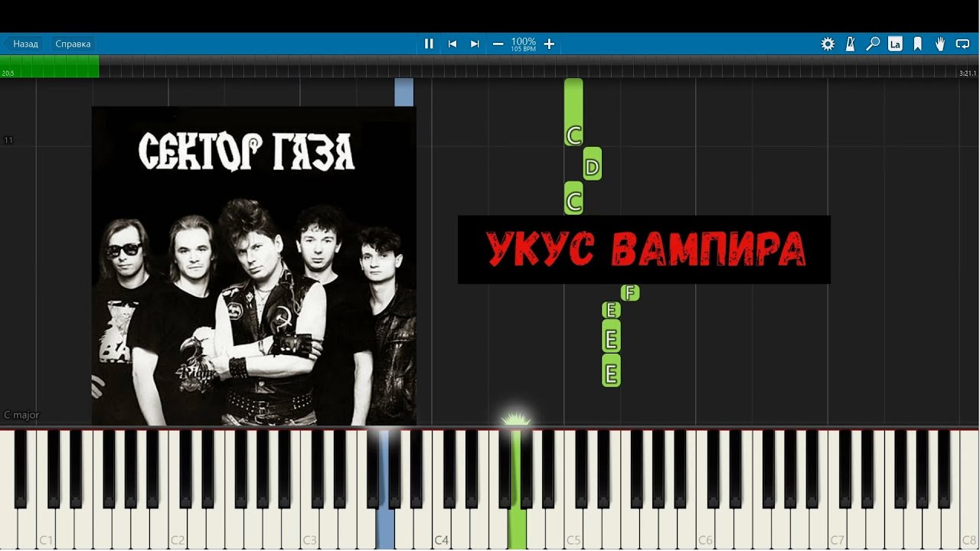The height and width of the screenshot is (551, 980).
Task: Click the C2 piano key
Action: point(178,528)
